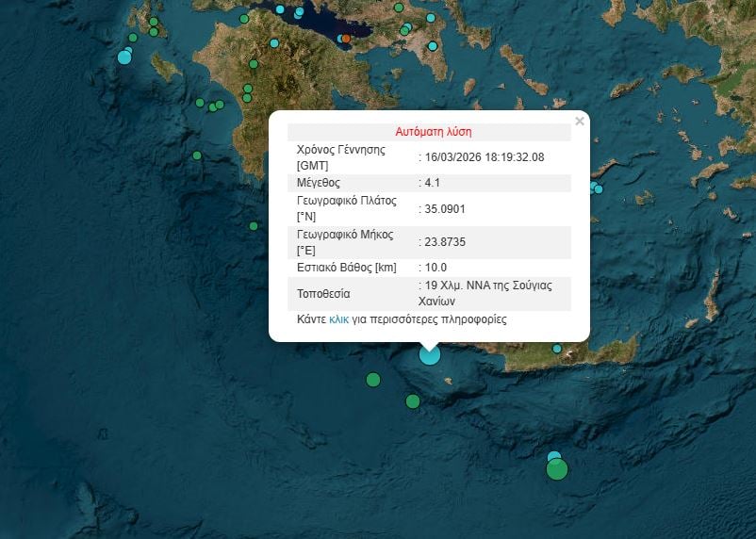
Task: Close the earthquake info popup
Action: click(580, 121)
